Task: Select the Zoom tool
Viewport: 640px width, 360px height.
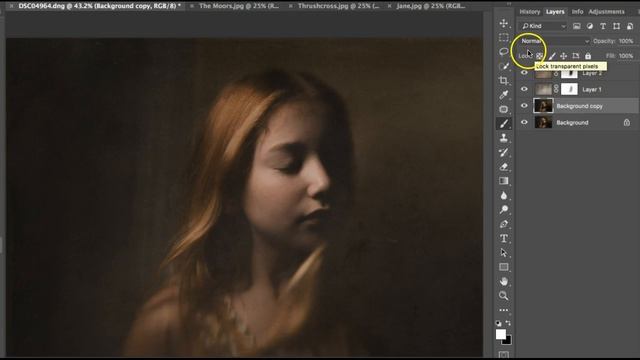Action: point(504,296)
